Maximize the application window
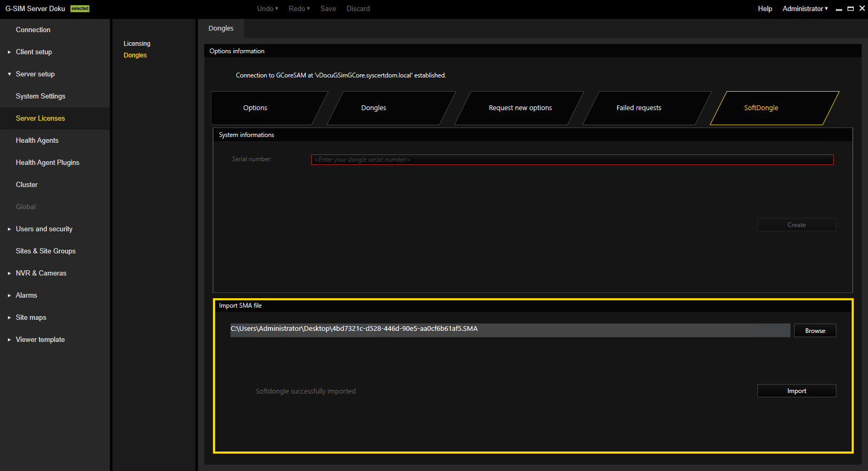Image resolution: width=868 pixels, height=471 pixels. (851, 8)
